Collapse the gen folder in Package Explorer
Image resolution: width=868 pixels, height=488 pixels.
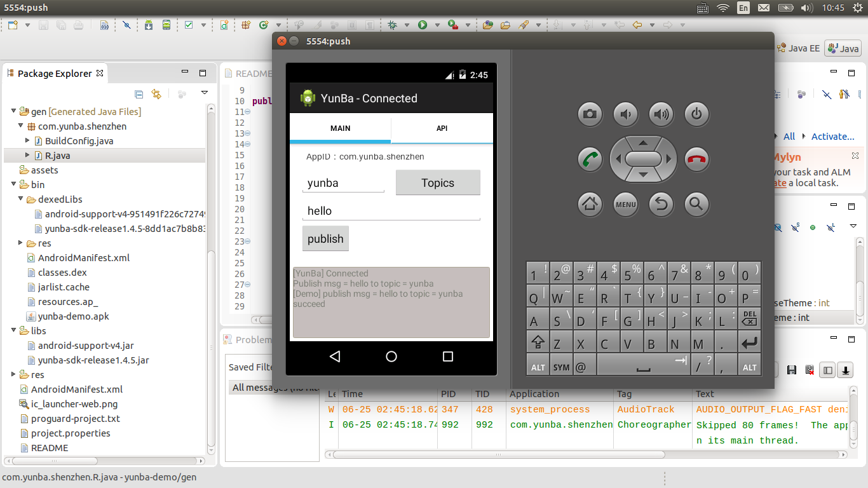pos(13,111)
